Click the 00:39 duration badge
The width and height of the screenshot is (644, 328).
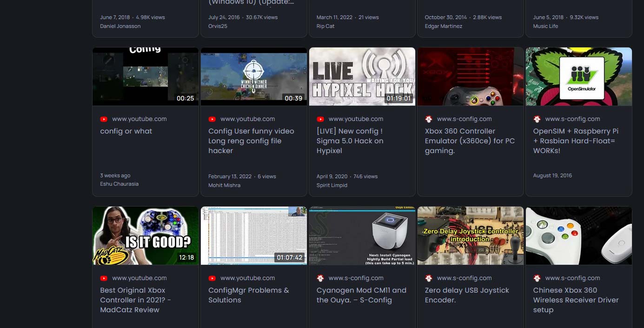pos(293,98)
